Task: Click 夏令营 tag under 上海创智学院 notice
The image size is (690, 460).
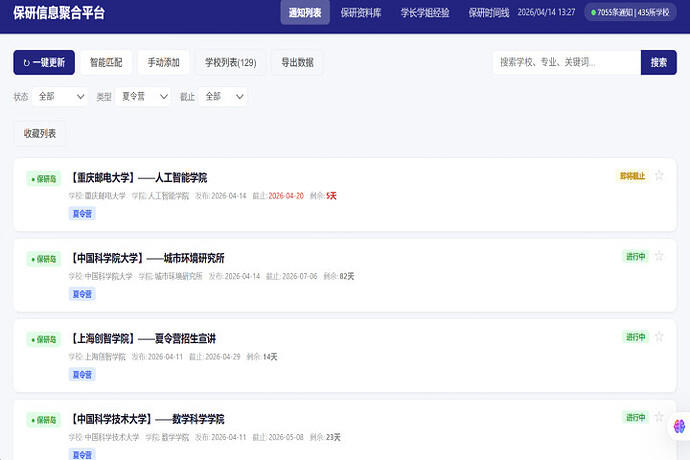Action: coord(82,374)
